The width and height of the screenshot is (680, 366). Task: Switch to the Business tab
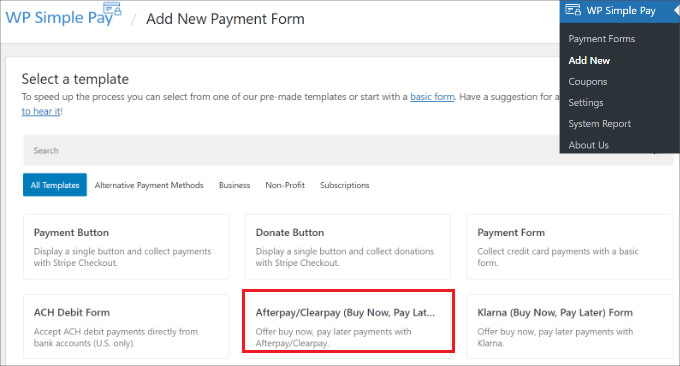coord(234,185)
